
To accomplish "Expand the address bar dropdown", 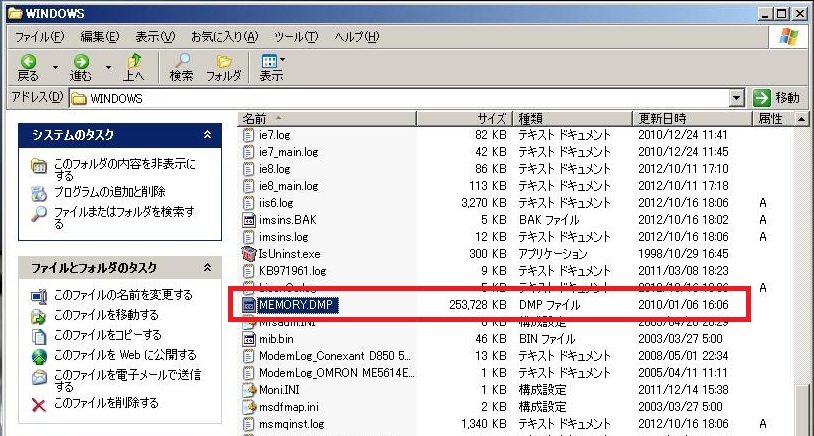I will click(737, 98).
